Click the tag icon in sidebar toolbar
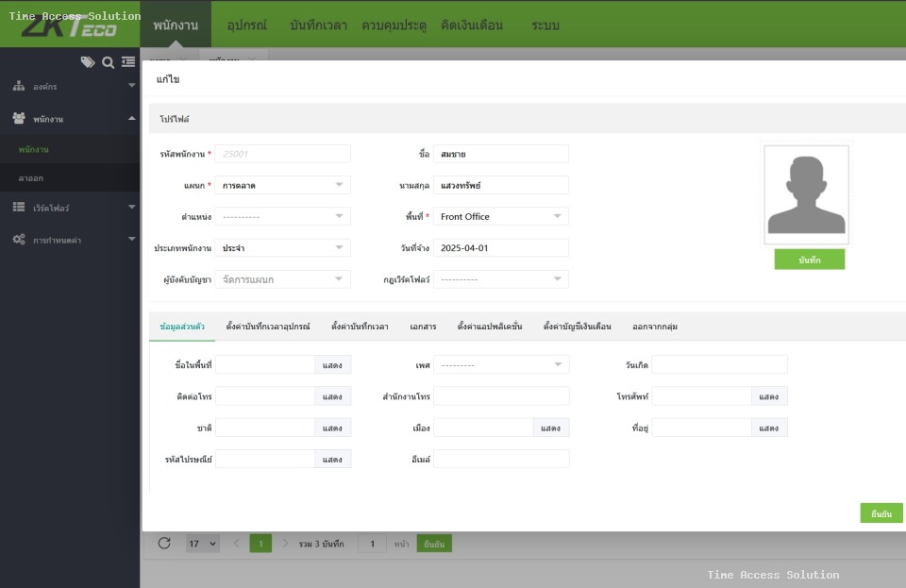This screenshot has width=906, height=588. click(x=88, y=62)
